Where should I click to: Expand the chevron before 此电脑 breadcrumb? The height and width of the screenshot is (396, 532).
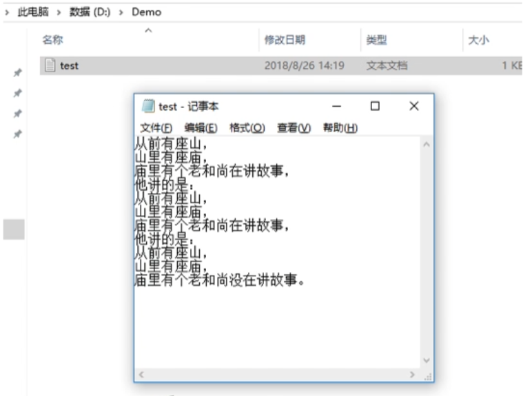[7, 12]
